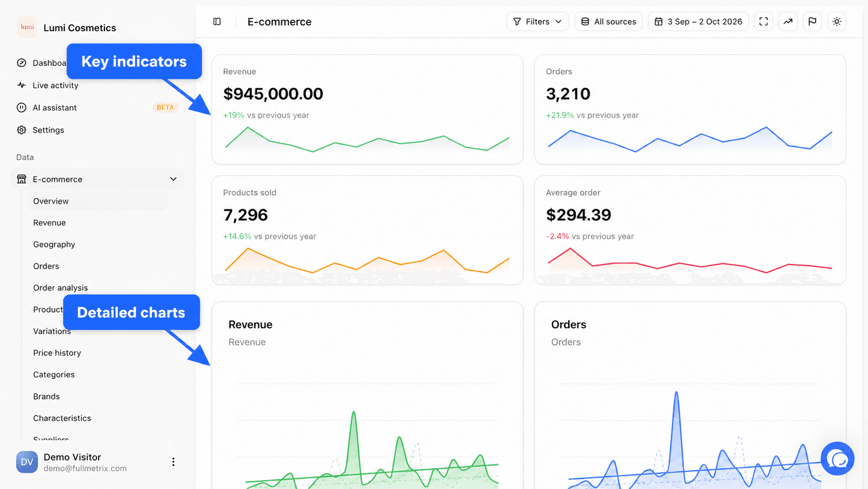The image size is (868, 489).
Task: Click the Lumi Cosmetics logo
Action: [x=27, y=28]
